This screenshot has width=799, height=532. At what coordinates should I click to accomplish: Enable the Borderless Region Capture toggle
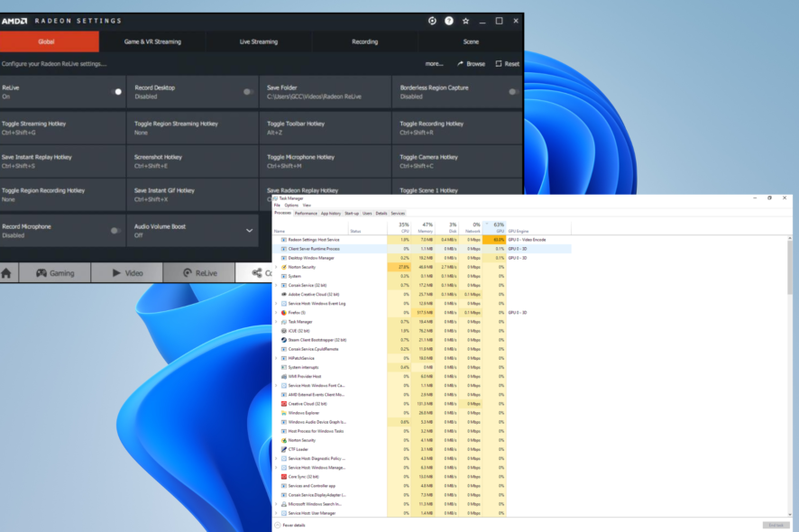pyautogui.click(x=514, y=92)
